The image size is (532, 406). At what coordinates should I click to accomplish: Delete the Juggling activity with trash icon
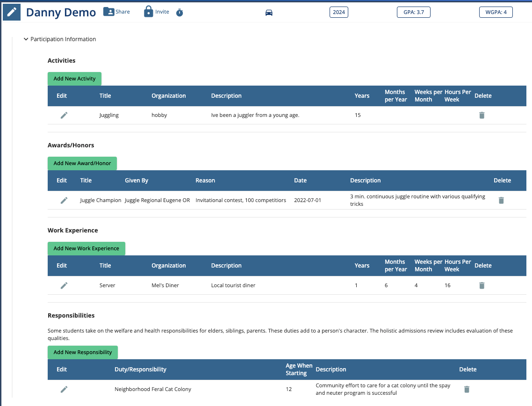[482, 115]
